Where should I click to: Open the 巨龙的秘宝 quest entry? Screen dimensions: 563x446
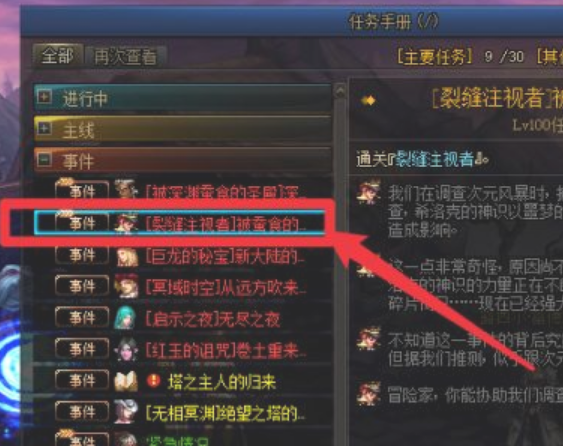coord(225,256)
